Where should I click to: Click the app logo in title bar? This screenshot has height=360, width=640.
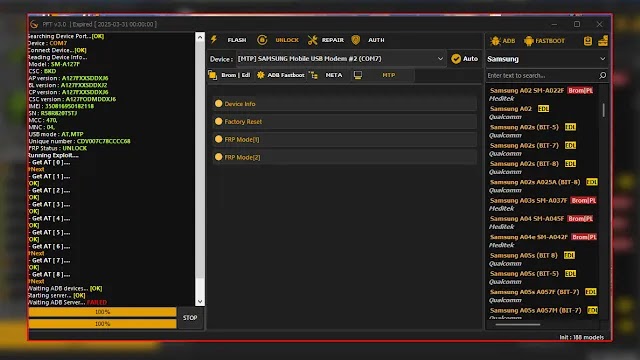coord(34,24)
